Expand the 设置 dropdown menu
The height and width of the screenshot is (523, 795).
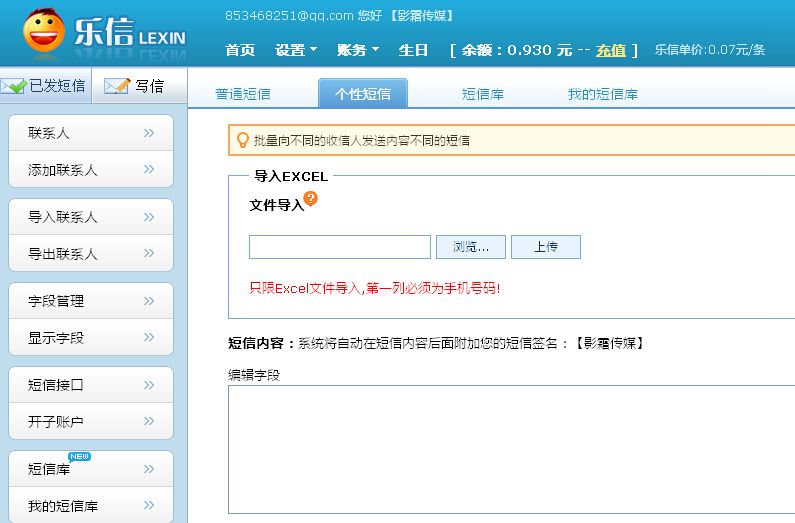pyautogui.click(x=296, y=50)
